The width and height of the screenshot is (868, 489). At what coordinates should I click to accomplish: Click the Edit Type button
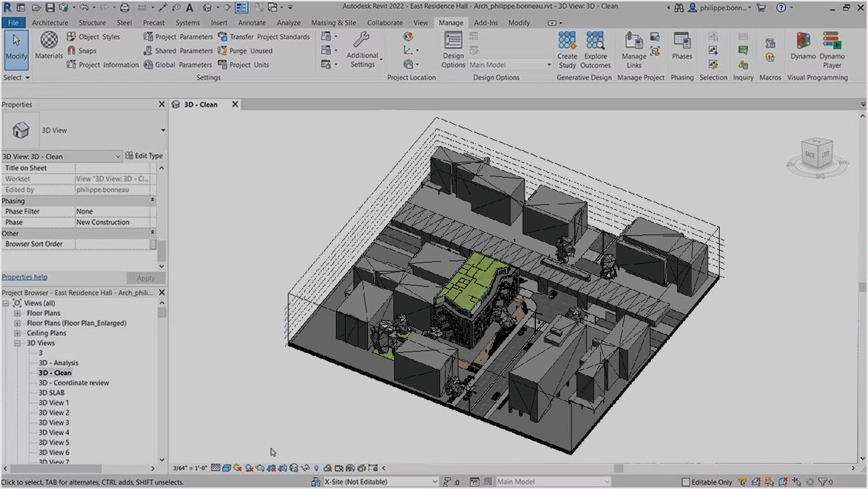click(144, 156)
